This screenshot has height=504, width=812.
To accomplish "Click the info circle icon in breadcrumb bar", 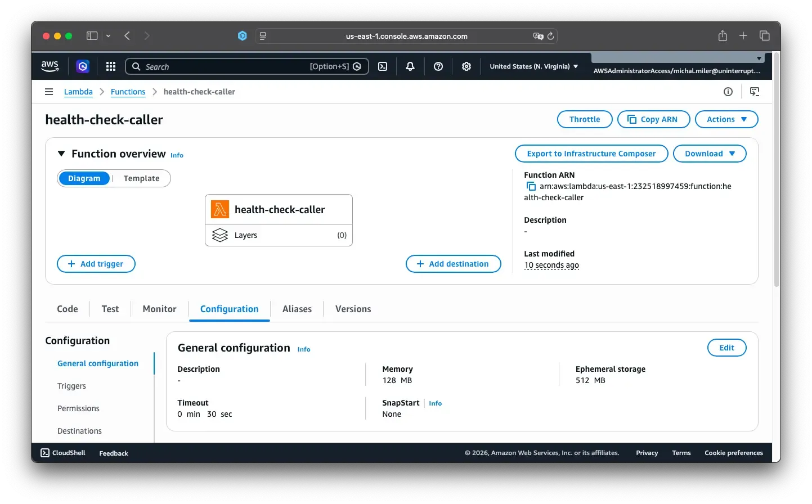I will point(728,92).
